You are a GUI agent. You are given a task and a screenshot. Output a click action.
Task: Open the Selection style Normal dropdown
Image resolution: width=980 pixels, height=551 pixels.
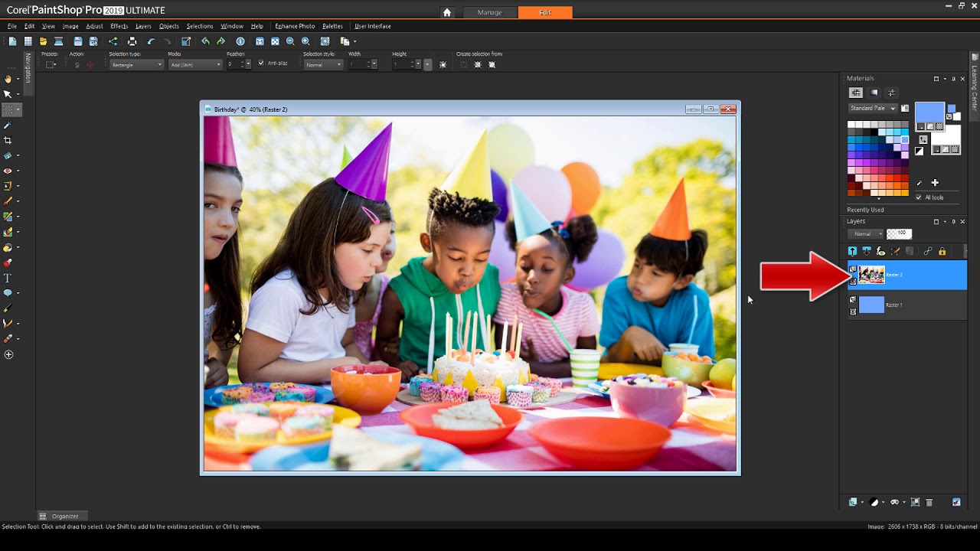pyautogui.click(x=323, y=65)
